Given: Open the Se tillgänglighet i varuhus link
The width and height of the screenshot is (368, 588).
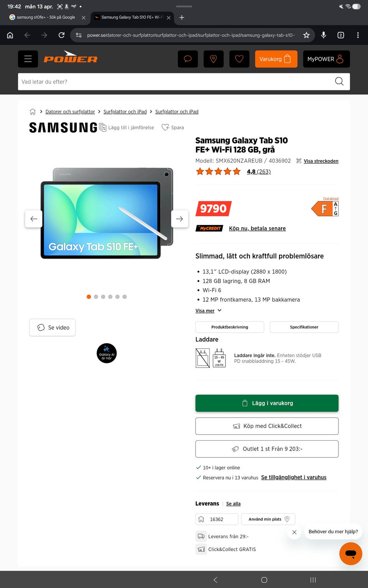Looking at the screenshot, I should (294, 477).
